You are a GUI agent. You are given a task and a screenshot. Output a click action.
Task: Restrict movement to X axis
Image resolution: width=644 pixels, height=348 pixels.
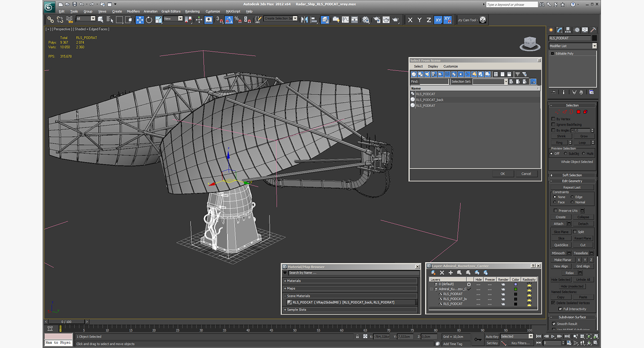click(x=410, y=20)
